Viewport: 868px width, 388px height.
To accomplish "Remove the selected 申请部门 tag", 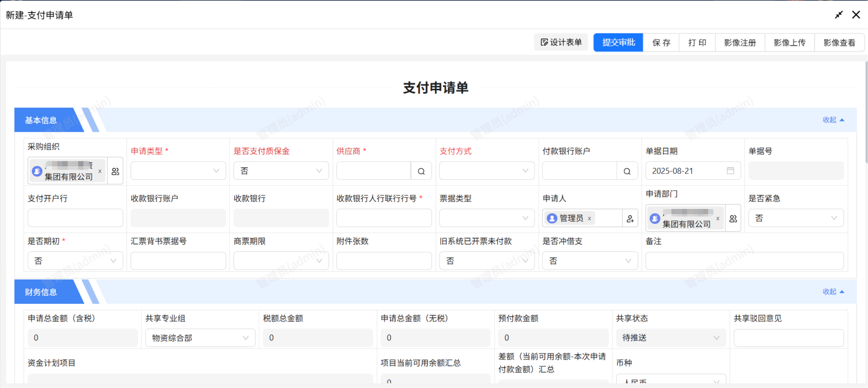I will (x=718, y=219).
